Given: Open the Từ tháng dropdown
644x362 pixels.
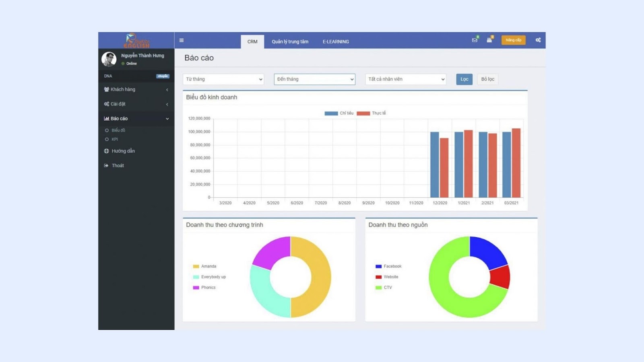Looking at the screenshot, I should [x=223, y=79].
